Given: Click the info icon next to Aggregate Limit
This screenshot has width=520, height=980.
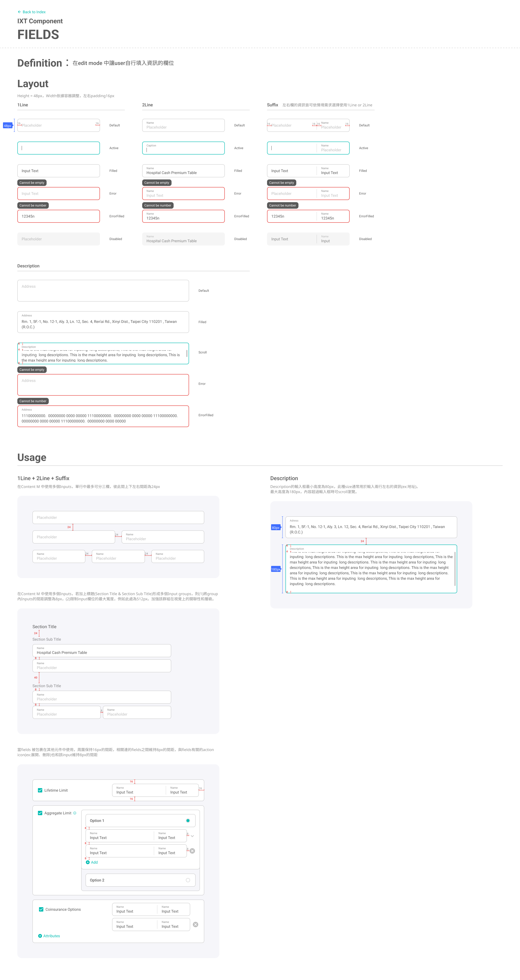Looking at the screenshot, I should 74,813.
